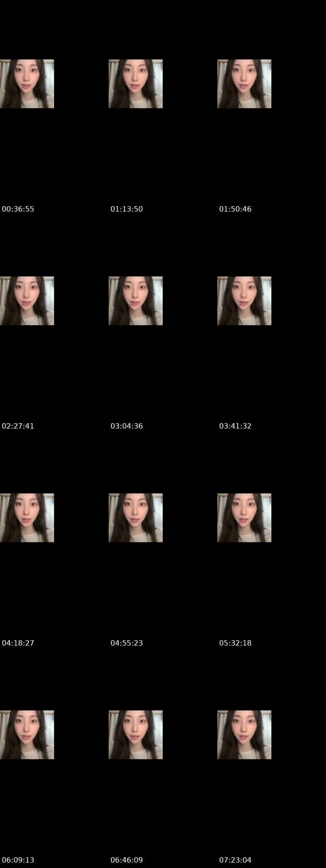
Task: Click the 03:04:36 timestamp label
Action: [127, 426]
